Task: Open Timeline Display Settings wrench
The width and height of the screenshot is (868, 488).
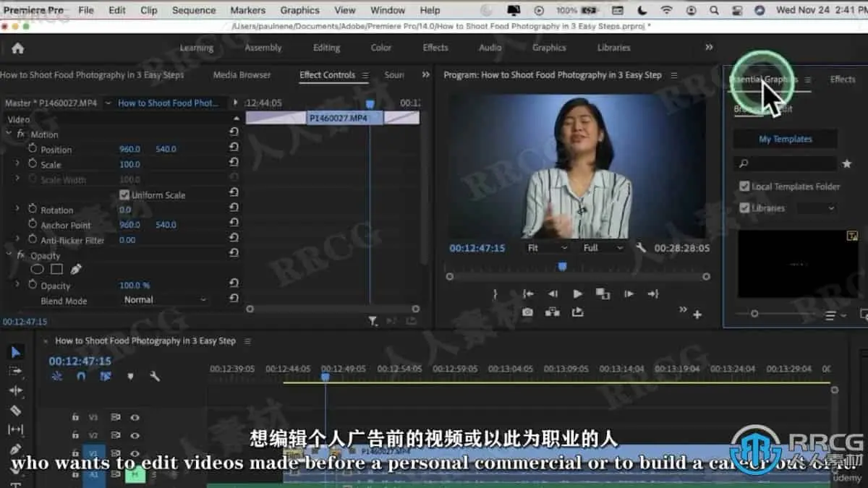Action: [155, 376]
